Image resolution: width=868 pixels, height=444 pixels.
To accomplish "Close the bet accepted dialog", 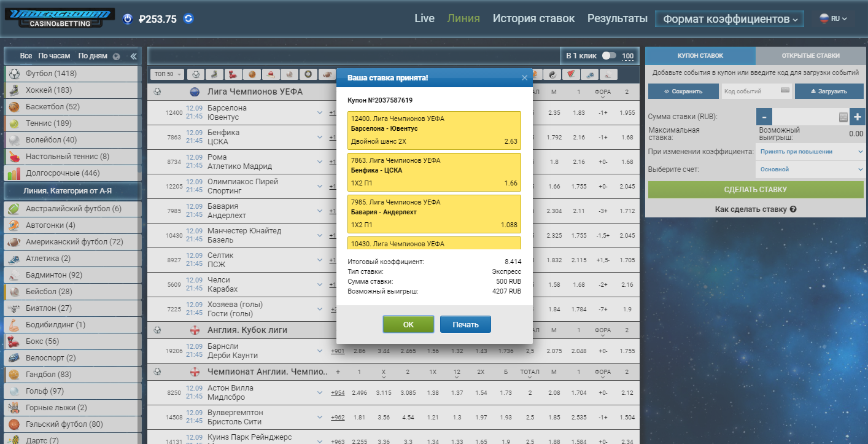I will (524, 78).
